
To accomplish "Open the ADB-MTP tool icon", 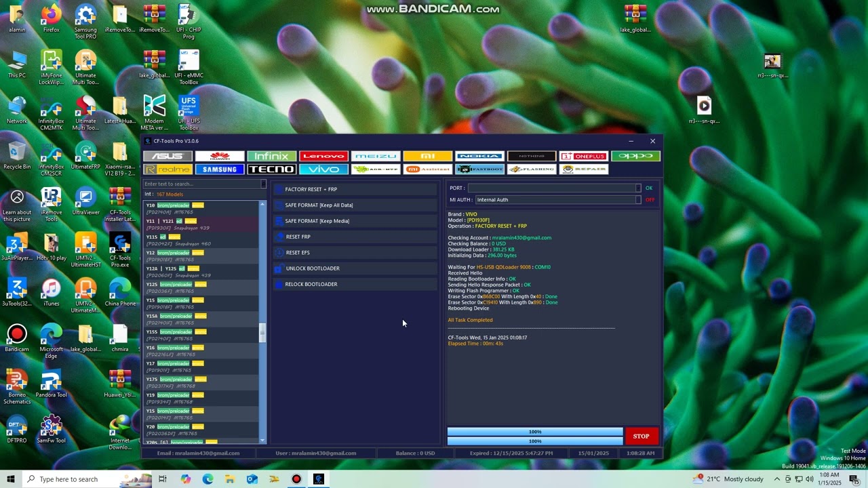I will click(x=376, y=169).
